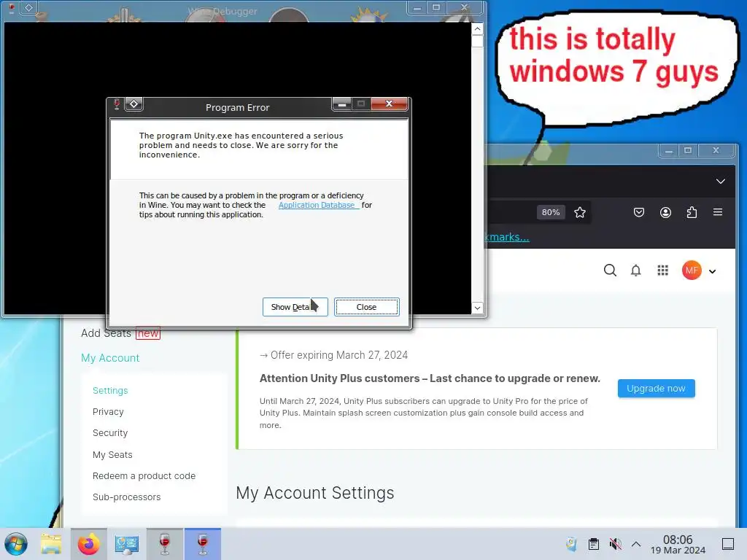Select Privacy in the account sidebar

click(108, 412)
